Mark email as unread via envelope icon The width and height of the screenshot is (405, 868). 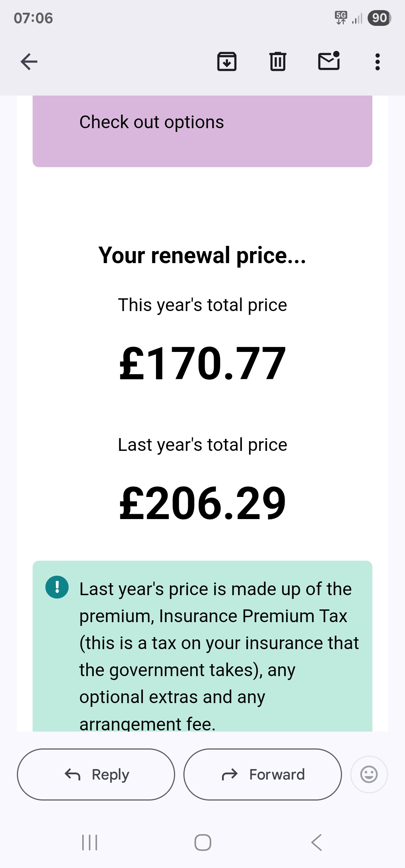tap(329, 61)
